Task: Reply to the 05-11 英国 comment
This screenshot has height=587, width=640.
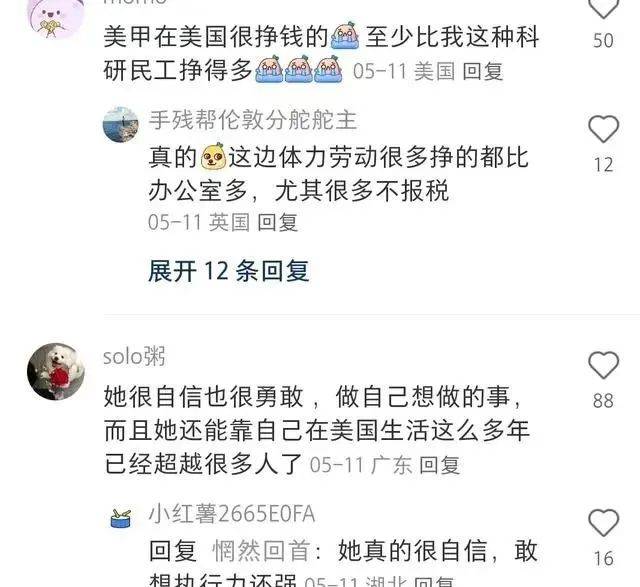Action: 278,222
